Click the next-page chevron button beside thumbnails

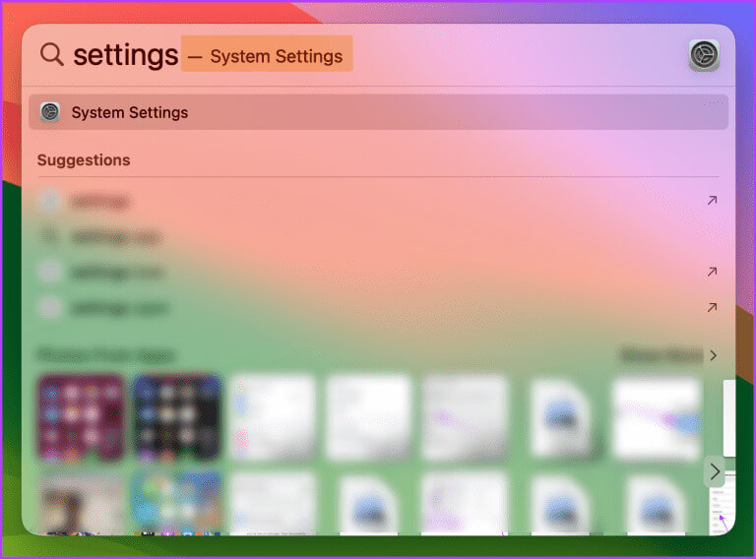(x=715, y=471)
